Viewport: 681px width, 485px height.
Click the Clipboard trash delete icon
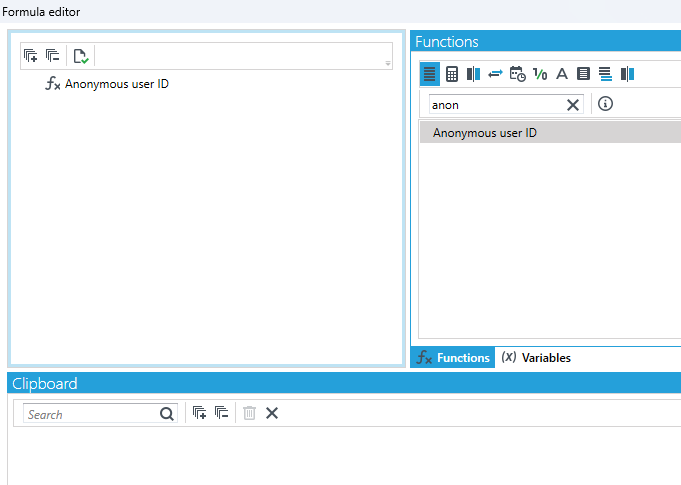pyautogui.click(x=249, y=413)
